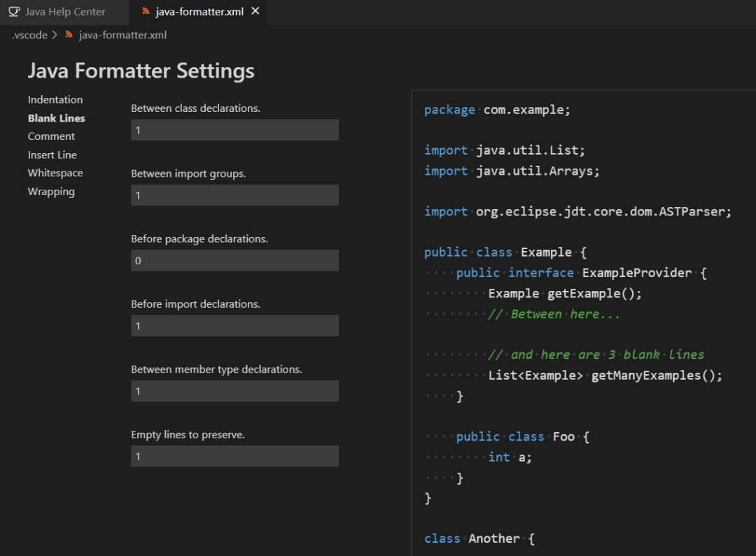Expand the java-formatter.xml breadcrumb entry

[122, 34]
